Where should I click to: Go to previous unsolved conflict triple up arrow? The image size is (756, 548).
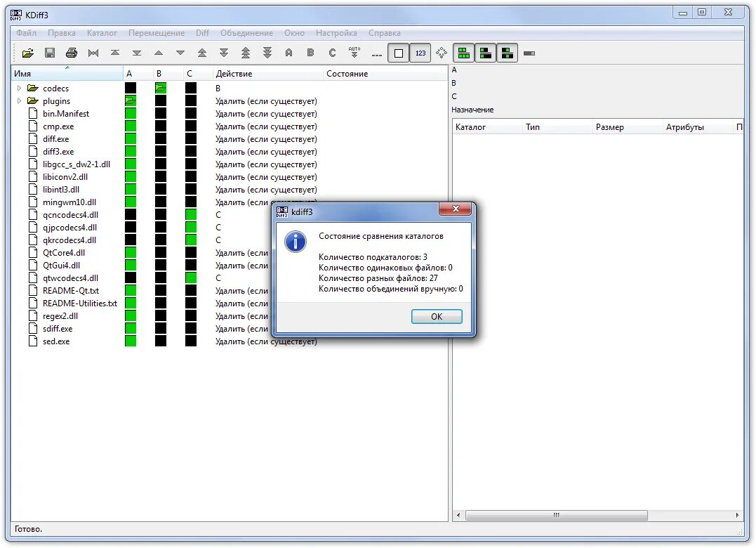pyautogui.click(x=246, y=53)
